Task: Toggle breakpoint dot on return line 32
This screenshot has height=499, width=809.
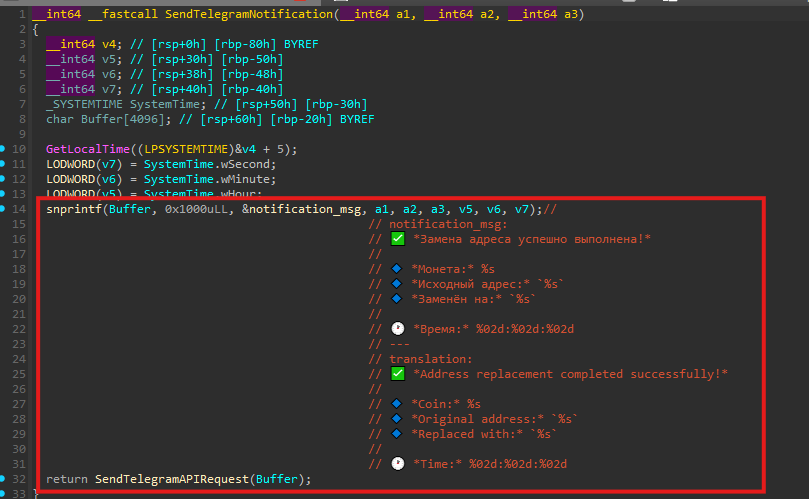Action: pyautogui.click(x=6, y=479)
